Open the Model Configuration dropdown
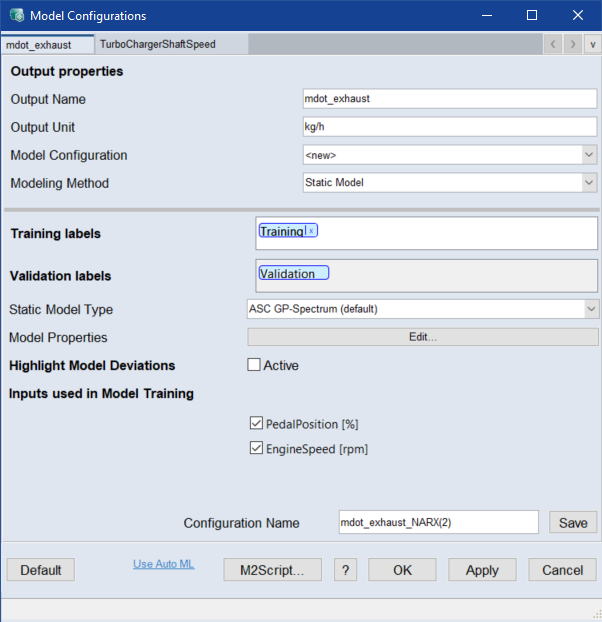Image resolution: width=602 pixels, height=622 pixels. [x=589, y=155]
